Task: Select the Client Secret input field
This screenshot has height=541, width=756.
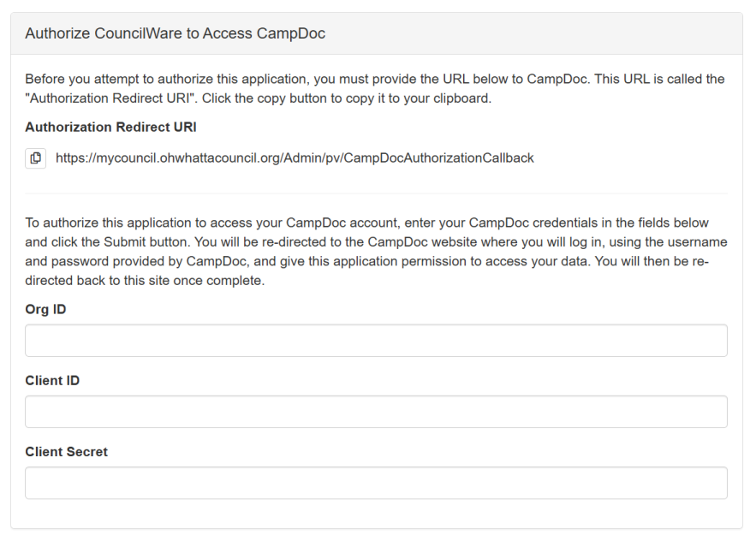Action: point(376,483)
